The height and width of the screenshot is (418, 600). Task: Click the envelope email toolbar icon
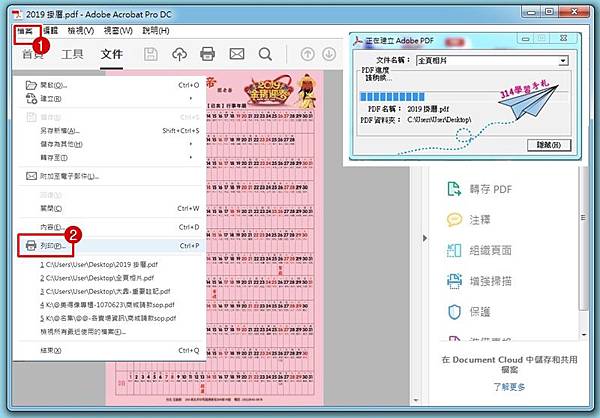click(237, 54)
